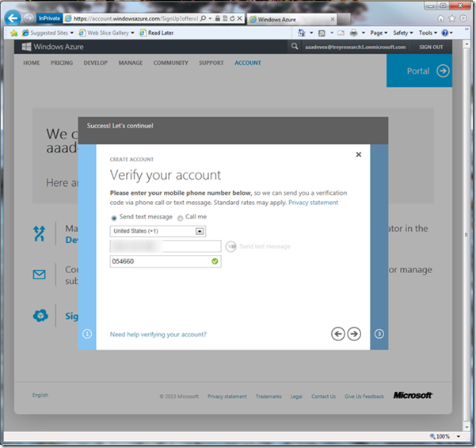Image resolution: width=476 pixels, height=448 pixels.
Task: Open the PRICING navigation item
Action: pos(62,63)
